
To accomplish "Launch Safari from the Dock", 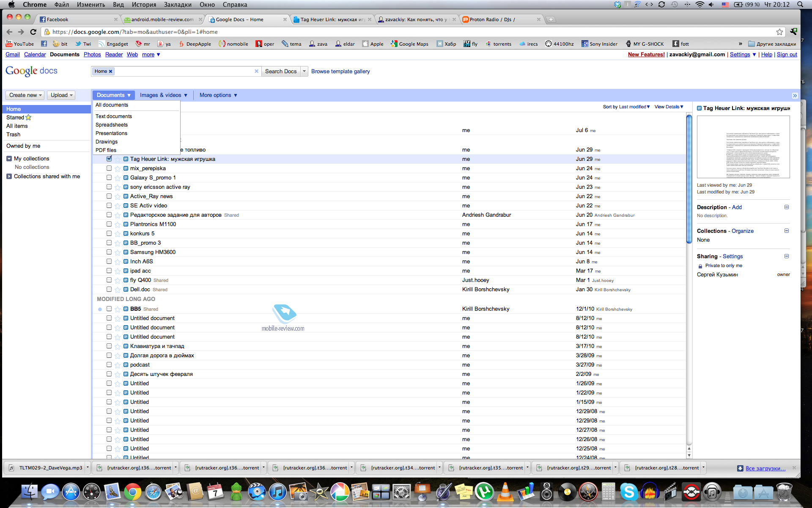I will (x=153, y=492).
